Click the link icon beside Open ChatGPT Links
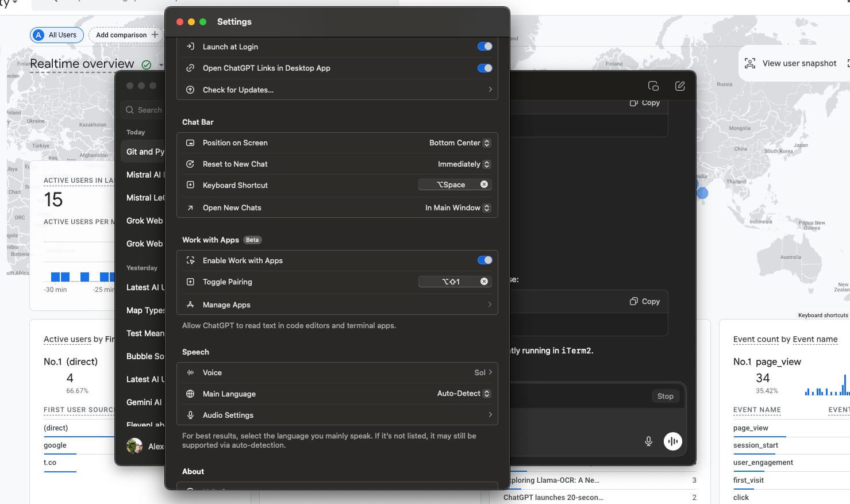 pyautogui.click(x=190, y=68)
